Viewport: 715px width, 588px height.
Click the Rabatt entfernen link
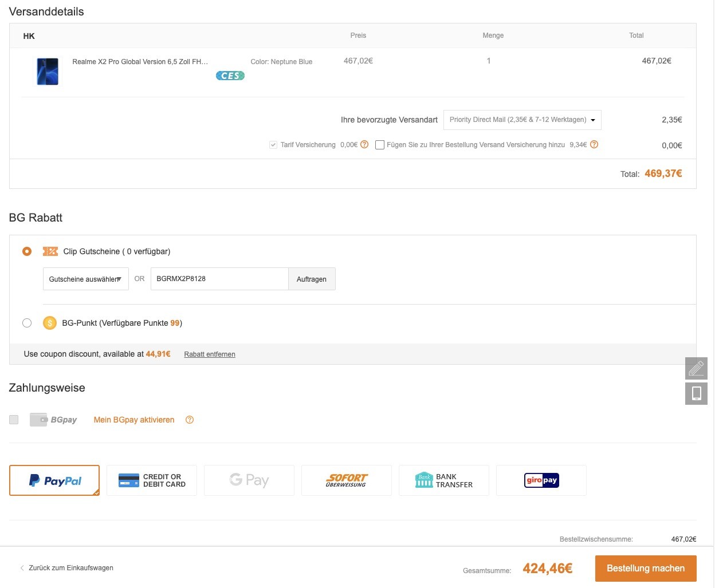(x=210, y=354)
